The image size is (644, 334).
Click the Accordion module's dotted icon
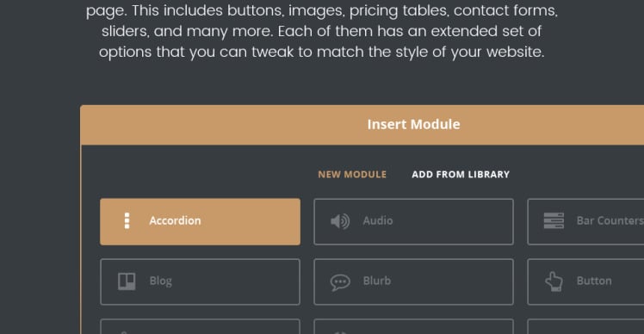coord(127,221)
